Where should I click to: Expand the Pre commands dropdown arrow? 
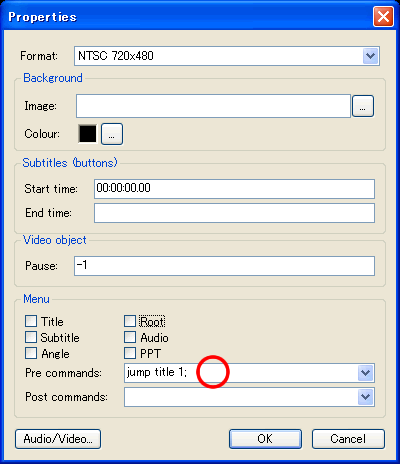(366, 373)
